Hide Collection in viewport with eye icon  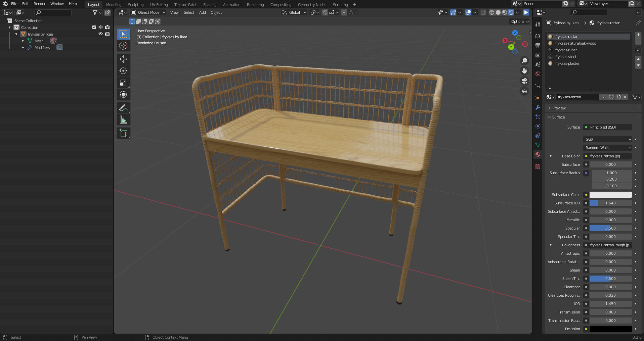pyautogui.click(x=100, y=27)
